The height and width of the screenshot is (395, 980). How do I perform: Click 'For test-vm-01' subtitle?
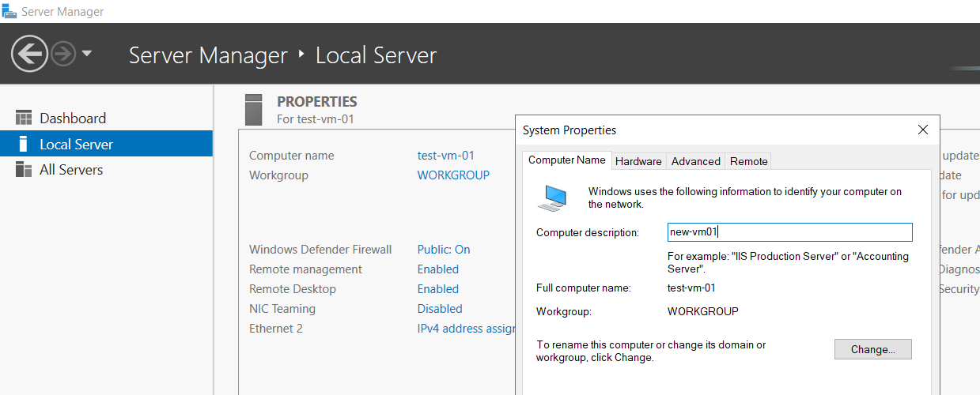(316, 119)
